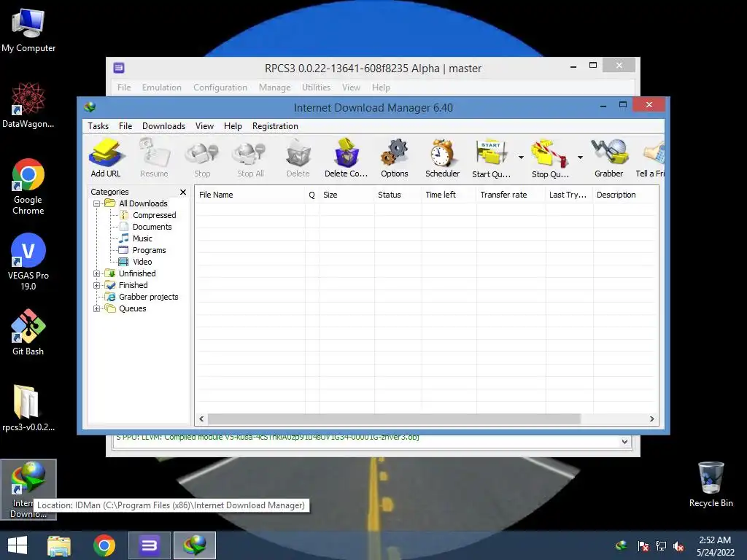This screenshot has height=560, width=747.
Task: Open the Grabber tool icon
Action: coord(609,158)
